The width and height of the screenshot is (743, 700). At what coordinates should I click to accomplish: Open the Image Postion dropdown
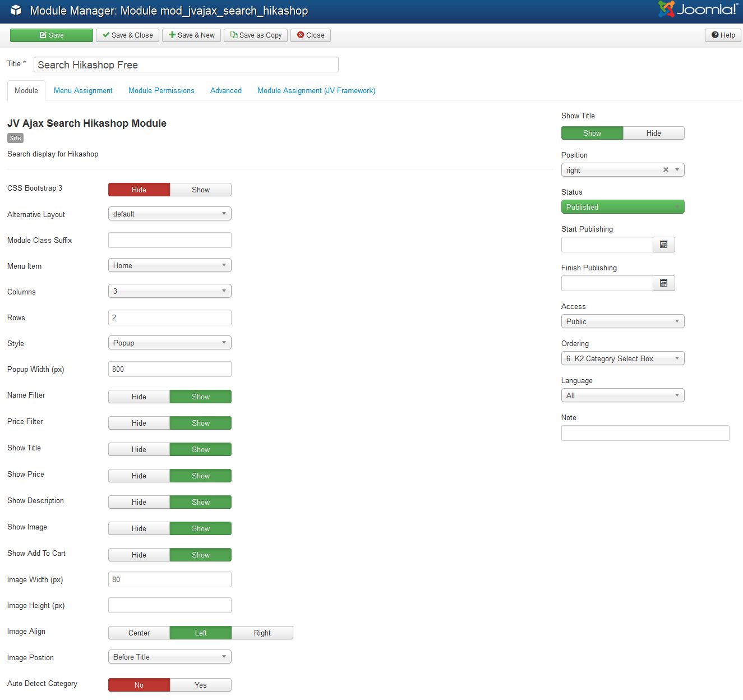pyautogui.click(x=170, y=657)
